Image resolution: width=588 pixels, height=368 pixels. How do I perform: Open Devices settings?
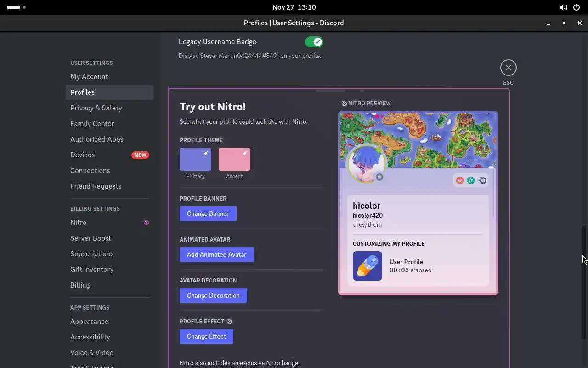coord(110,155)
